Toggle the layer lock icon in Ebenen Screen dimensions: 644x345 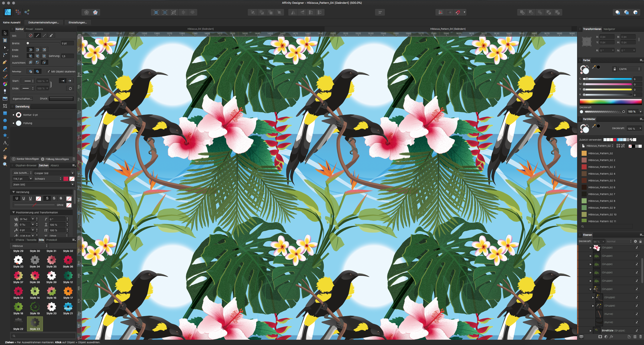[640, 241]
